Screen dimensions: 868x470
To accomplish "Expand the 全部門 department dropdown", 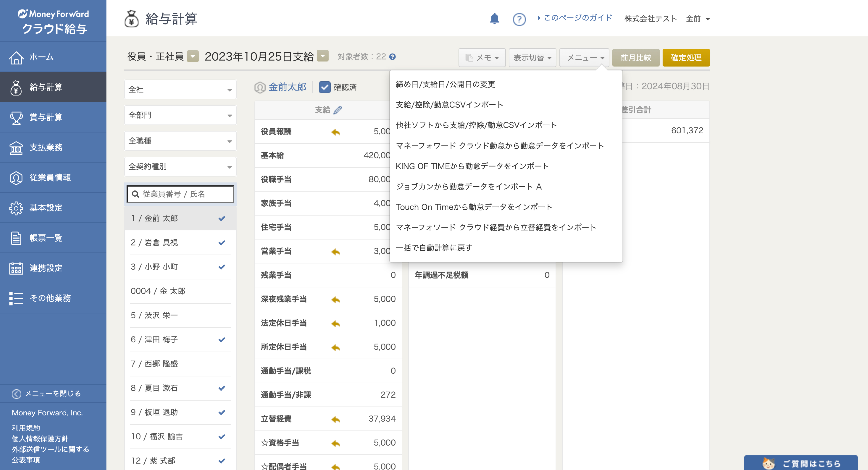I will point(180,115).
